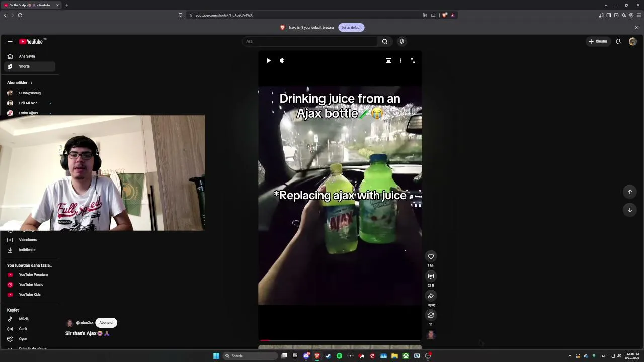Screen dimensions: 644x362
Task: Click the Windows taskbar Search box
Action: 251,356
